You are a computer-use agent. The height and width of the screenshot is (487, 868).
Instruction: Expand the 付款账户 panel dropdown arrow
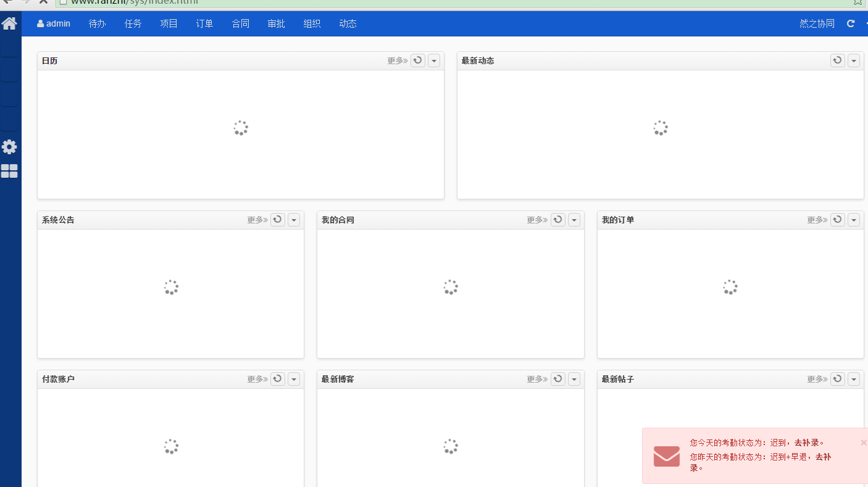coord(294,379)
